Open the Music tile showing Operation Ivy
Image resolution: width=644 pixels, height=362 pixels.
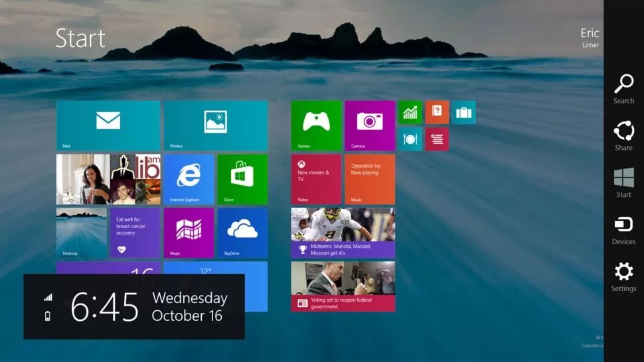tap(370, 179)
